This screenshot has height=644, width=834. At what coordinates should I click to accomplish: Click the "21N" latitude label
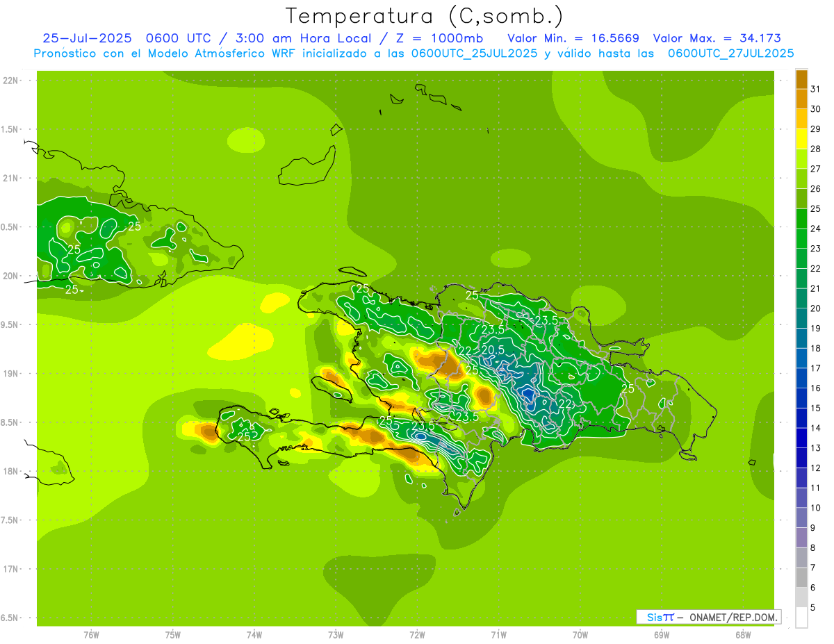(x=11, y=179)
